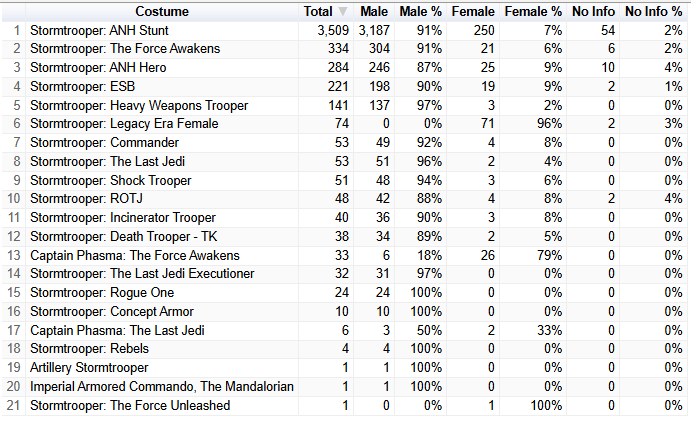Select the Artillery Stormtrooper row

[346, 367]
